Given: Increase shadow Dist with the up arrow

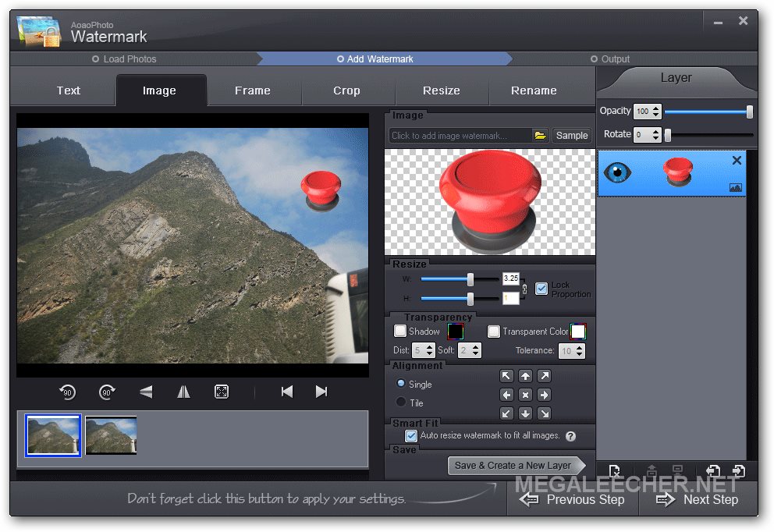Looking at the screenshot, I should [x=429, y=347].
